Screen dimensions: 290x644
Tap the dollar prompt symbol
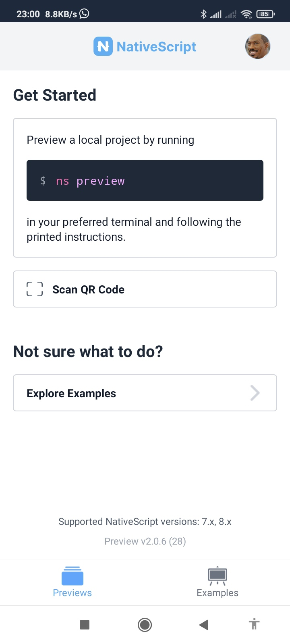(43, 181)
